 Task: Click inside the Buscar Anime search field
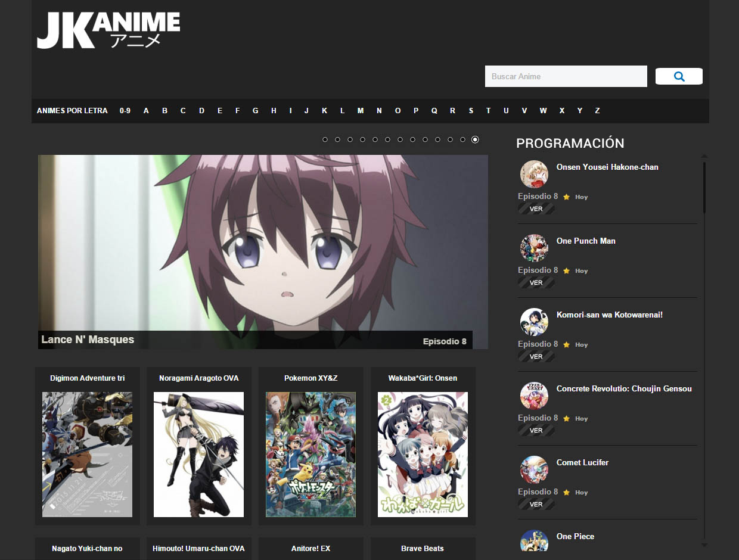pos(565,76)
